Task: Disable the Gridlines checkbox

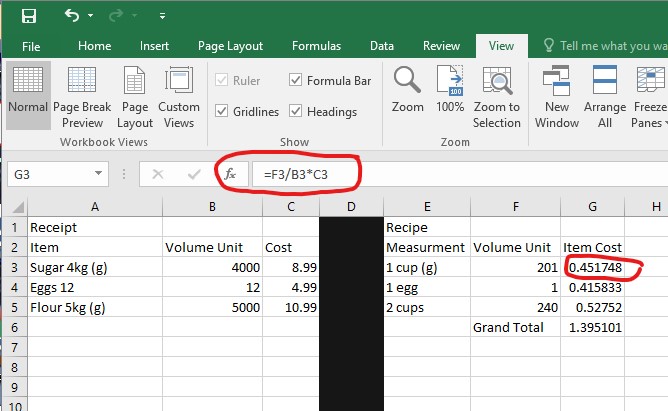Action: pos(222,111)
